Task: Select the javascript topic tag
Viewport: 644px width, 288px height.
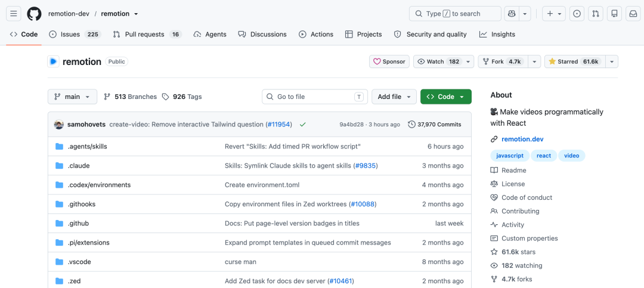Action: [x=510, y=156]
